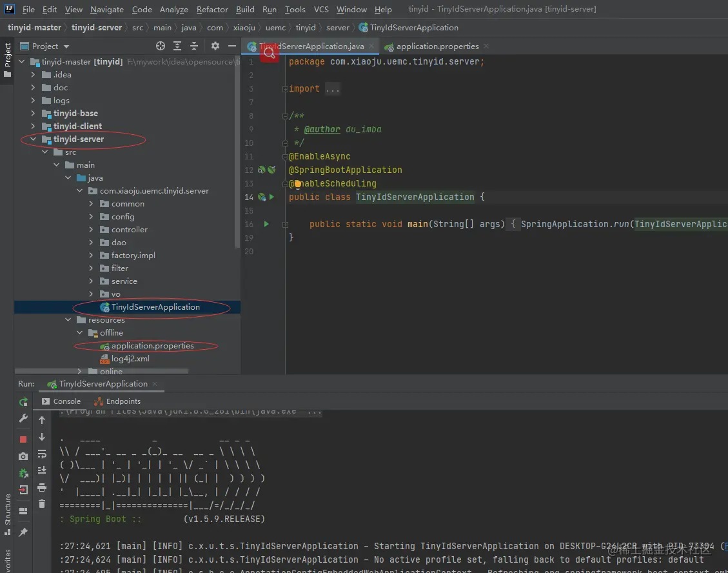The image size is (728, 573).
Task: Click tinyid-server in breadcrumb bar
Action: click(97, 27)
